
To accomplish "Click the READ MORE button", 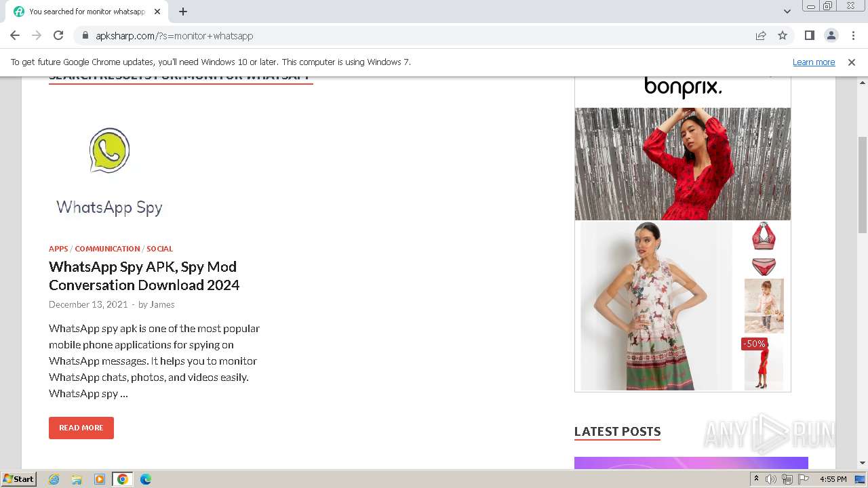I will click(81, 428).
